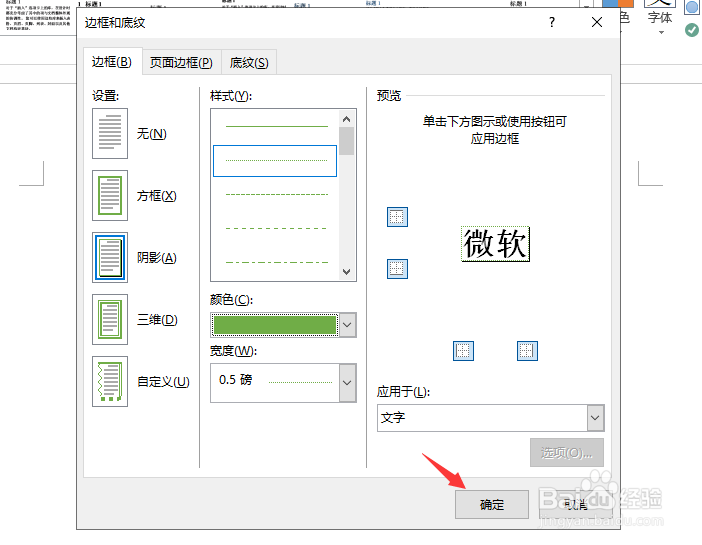Open the 颜色(C) color dropdown arrow
702x545 pixels.
(x=347, y=325)
